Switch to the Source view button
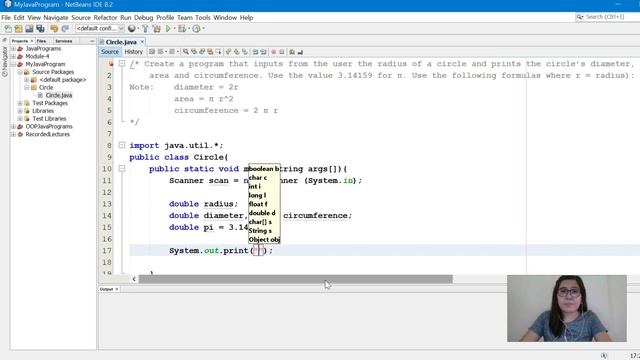640x360 pixels. pyautogui.click(x=110, y=52)
